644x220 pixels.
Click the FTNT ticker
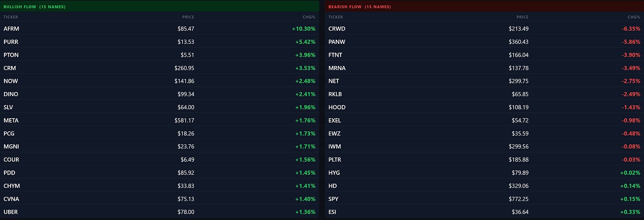335,55
